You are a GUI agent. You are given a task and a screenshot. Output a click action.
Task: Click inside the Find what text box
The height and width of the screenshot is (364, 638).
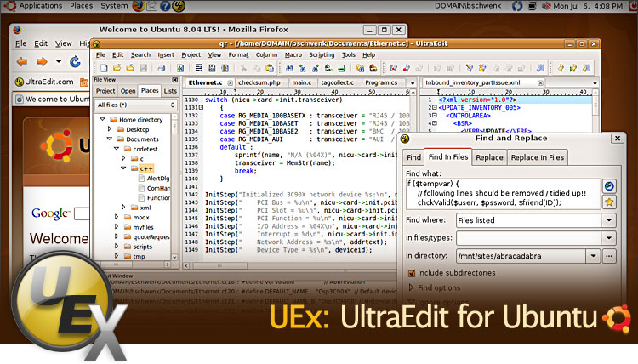[x=504, y=193]
